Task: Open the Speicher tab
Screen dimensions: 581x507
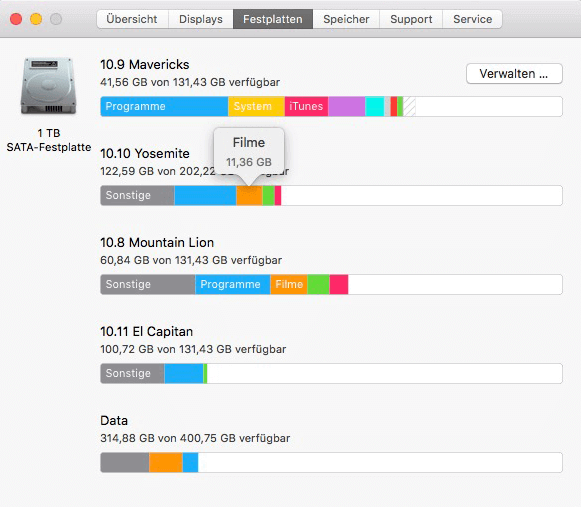Action: point(346,19)
